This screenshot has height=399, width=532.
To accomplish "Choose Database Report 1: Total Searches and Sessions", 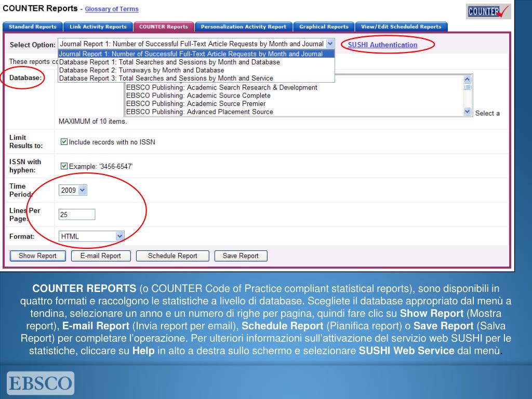I will [x=196, y=62].
